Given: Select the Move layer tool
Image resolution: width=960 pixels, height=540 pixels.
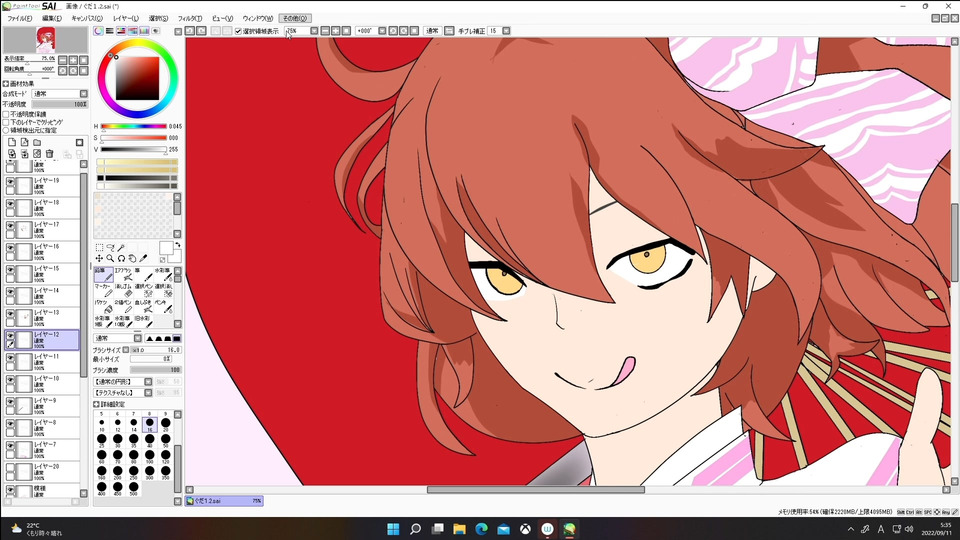Looking at the screenshot, I should click(x=99, y=258).
